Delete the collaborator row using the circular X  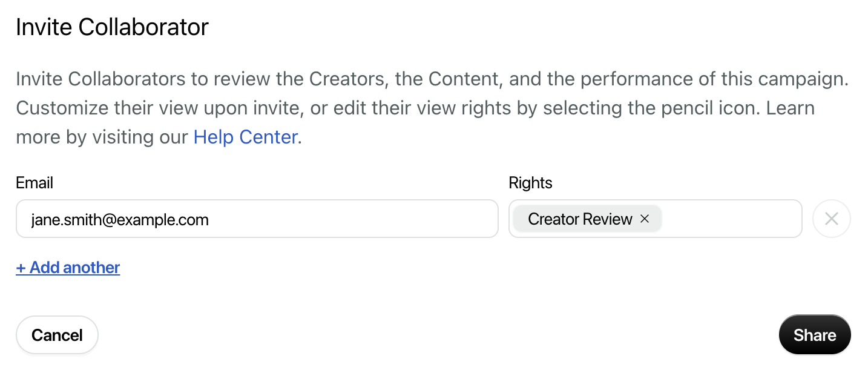(x=832, y=219)
